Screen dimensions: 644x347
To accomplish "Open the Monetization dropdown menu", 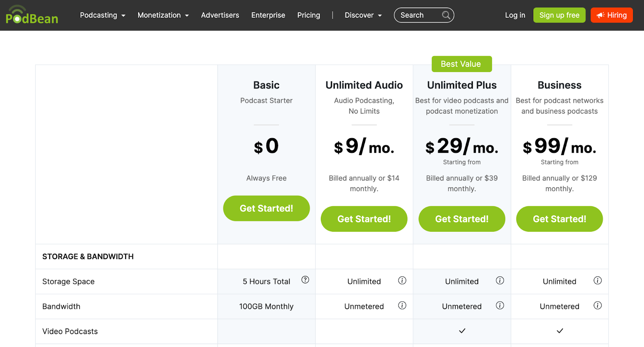I will click(x=163, y=15).
